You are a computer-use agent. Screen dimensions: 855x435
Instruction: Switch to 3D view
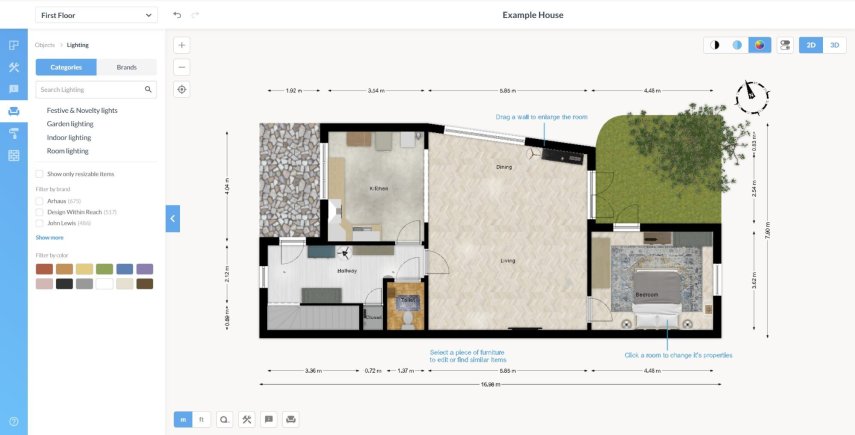834,45
